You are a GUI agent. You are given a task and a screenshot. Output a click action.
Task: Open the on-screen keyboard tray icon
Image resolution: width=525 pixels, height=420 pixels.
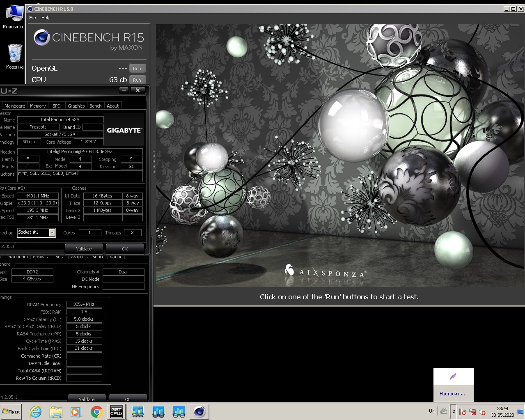point(444,411)
